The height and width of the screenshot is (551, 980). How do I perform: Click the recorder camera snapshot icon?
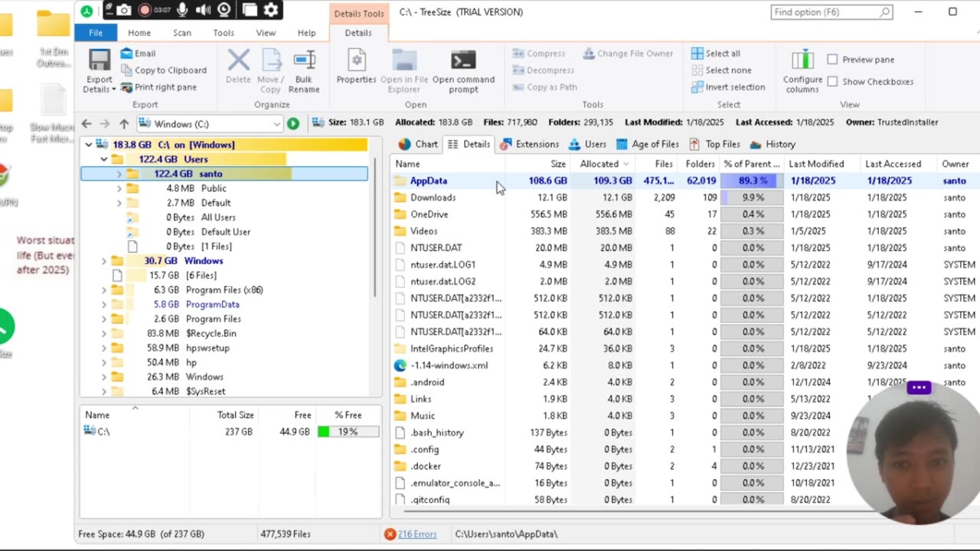[x=124, y=10]
